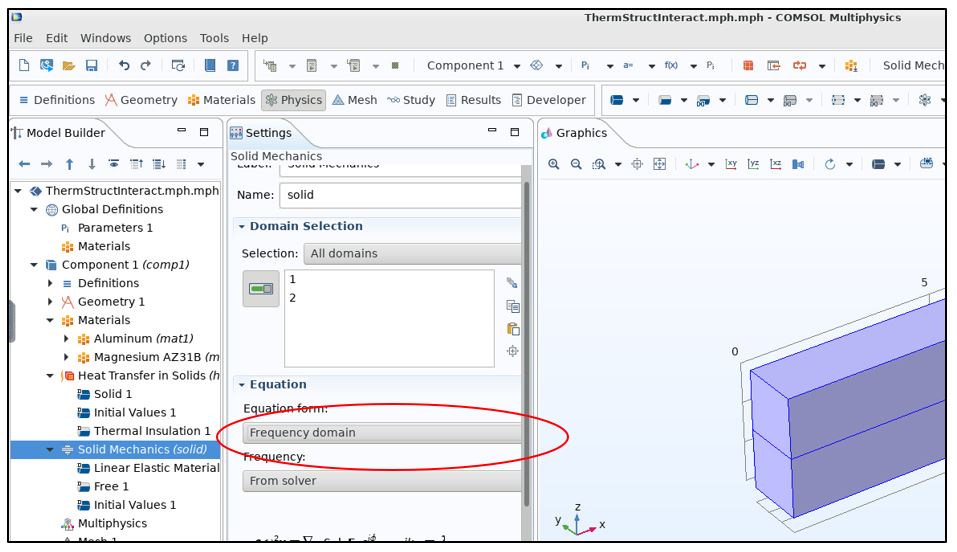Click the forward arrow in Model Builder
The width and height of the screenshot is (957, 552).
pos(46,164)
